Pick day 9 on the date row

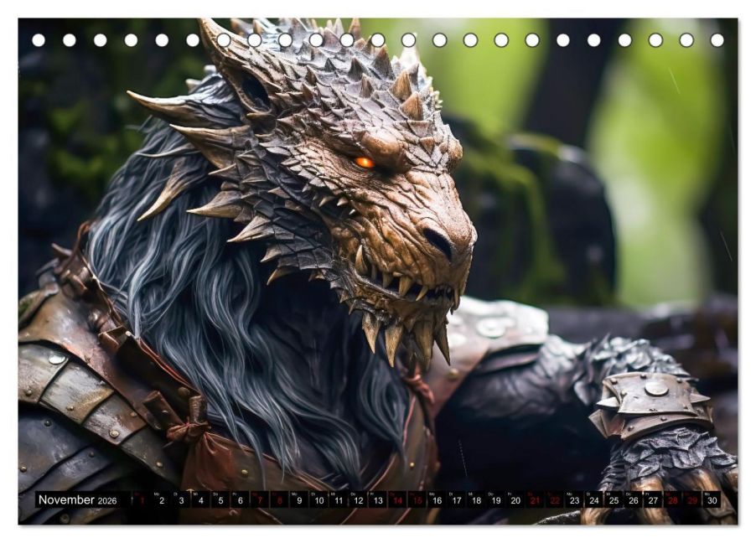pos(298,500)
